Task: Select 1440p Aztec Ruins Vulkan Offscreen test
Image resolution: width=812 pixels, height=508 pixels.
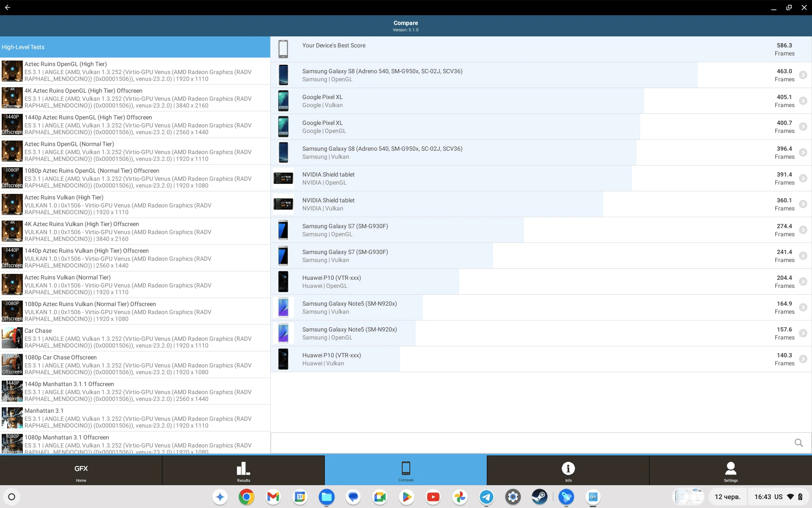Action: (x=135, y=258)
